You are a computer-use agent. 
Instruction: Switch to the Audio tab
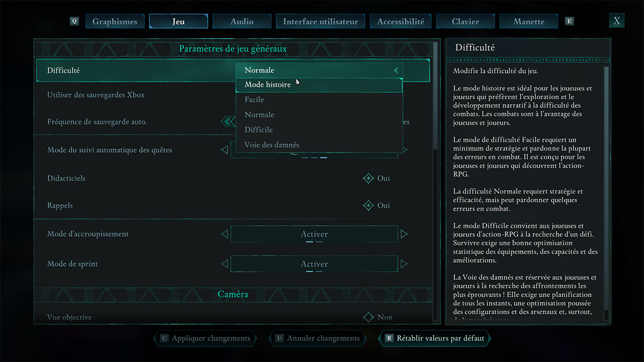(241, 21)
